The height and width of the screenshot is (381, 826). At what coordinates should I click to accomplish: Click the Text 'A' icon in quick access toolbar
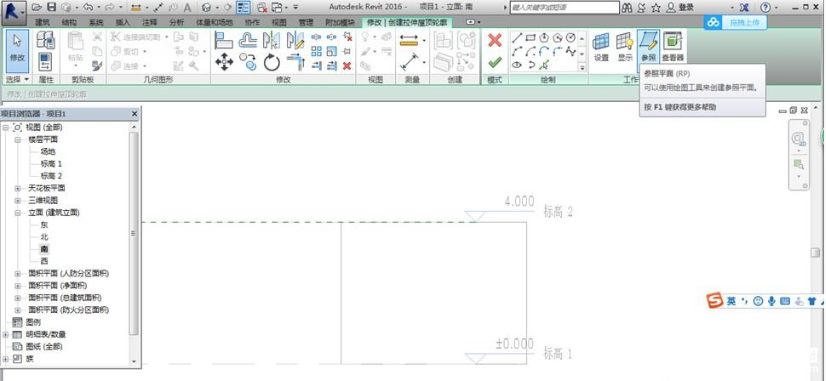point(188,7)
